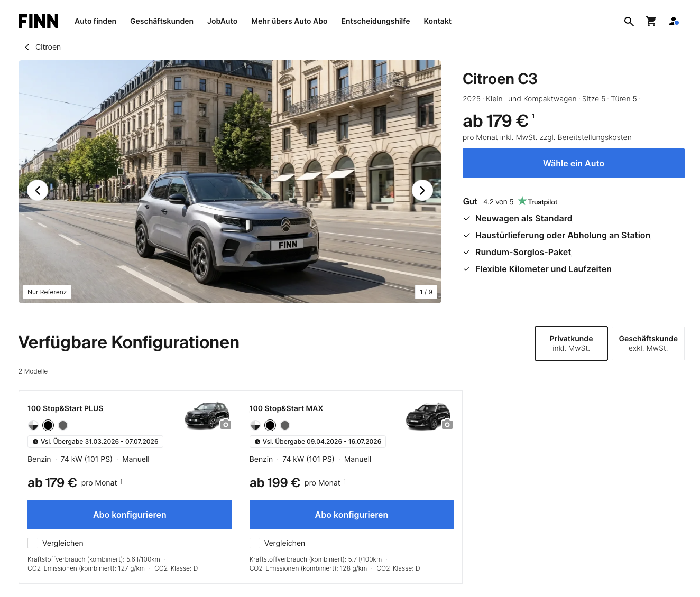Open photo gallery for Stop&Start MAX

447,425
